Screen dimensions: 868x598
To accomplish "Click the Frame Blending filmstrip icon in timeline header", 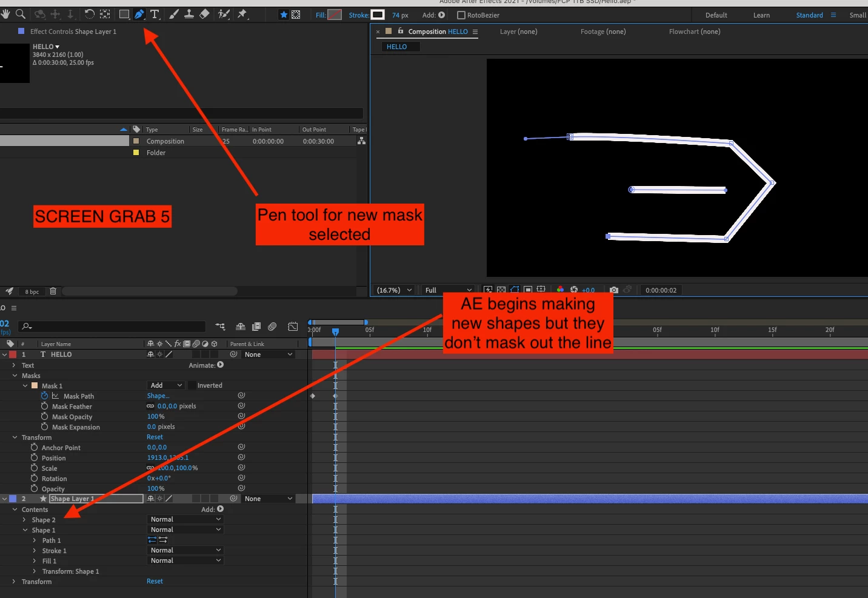I will pyautogui.click(x=256, y=327).
